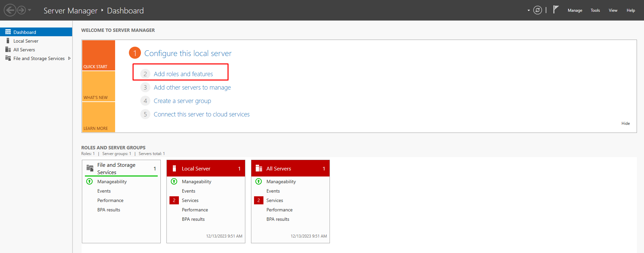Open the Manage menu
This screenshot has width=644, height=253.
tap(575, 10)
